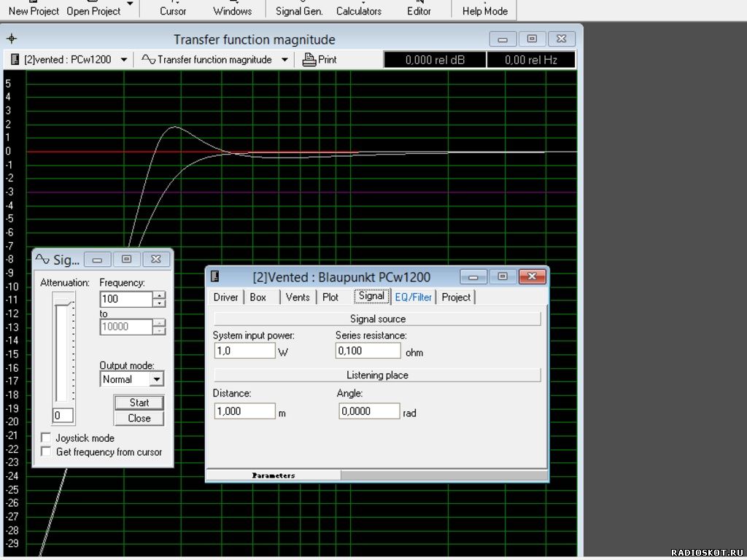The image size is (747, 560).
Task: Click the Listening place section header
Action: click(377, 375)
